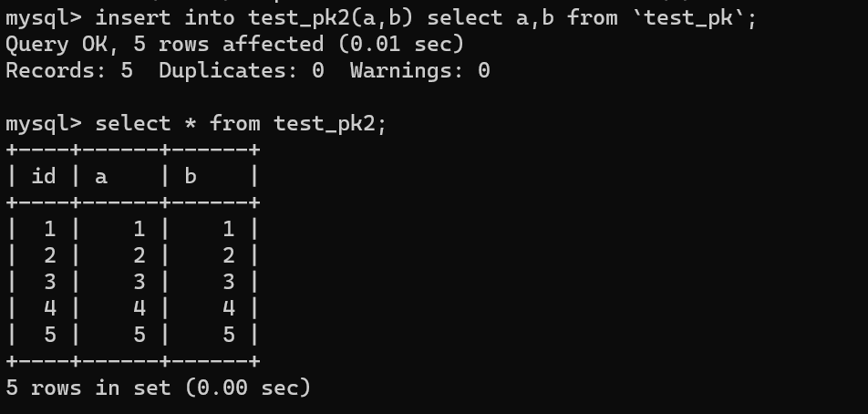Screen dimensions: 868x414
Task: Click the mysql> prompt before the select query
Action: (43, 123)
